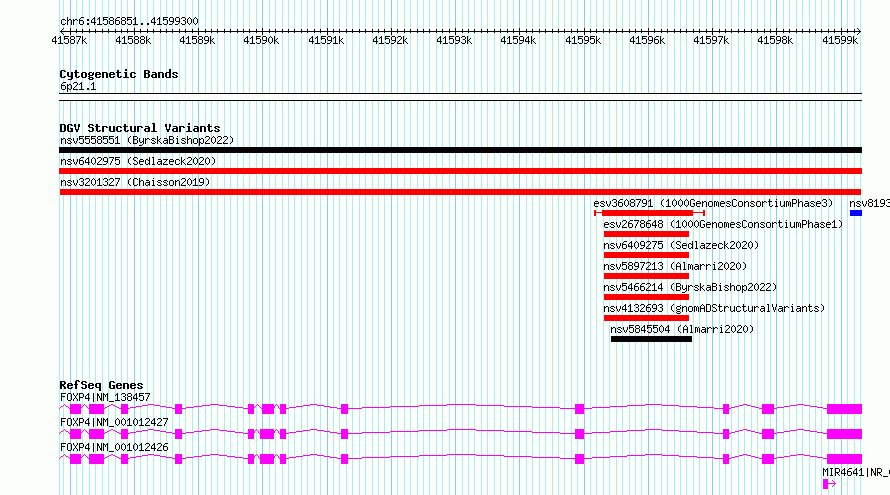This screenshot has height=495, width=890.
Task: Select the red nsv3201327 variant bar
Action: click(x=460, y=192)
